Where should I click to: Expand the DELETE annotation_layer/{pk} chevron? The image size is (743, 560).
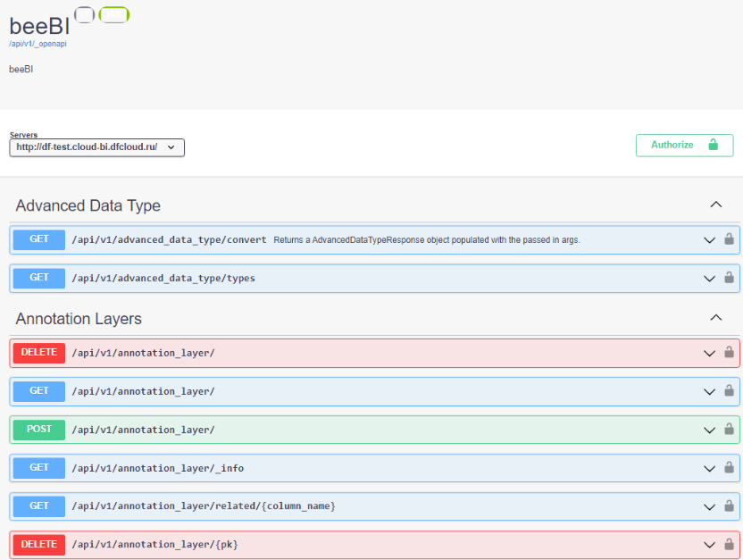tap(709, 546)
